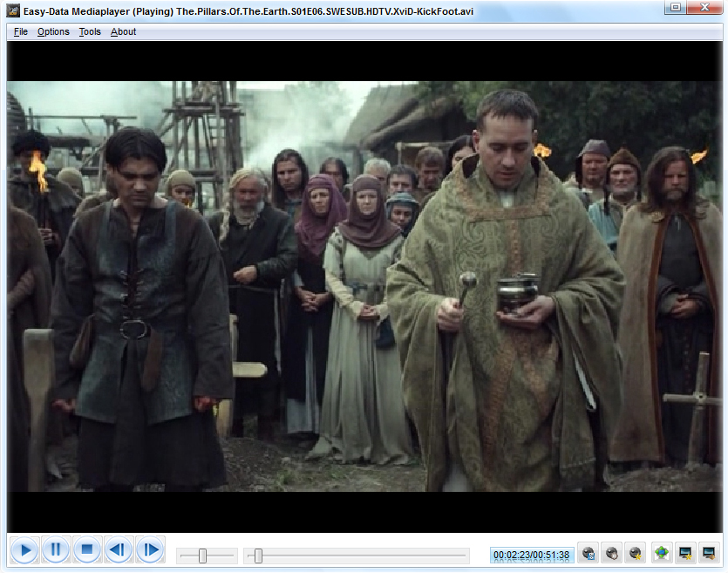Click the disc icon with floppy disk
The height and width of the screenshot is (573, 728).
point(589,554)
